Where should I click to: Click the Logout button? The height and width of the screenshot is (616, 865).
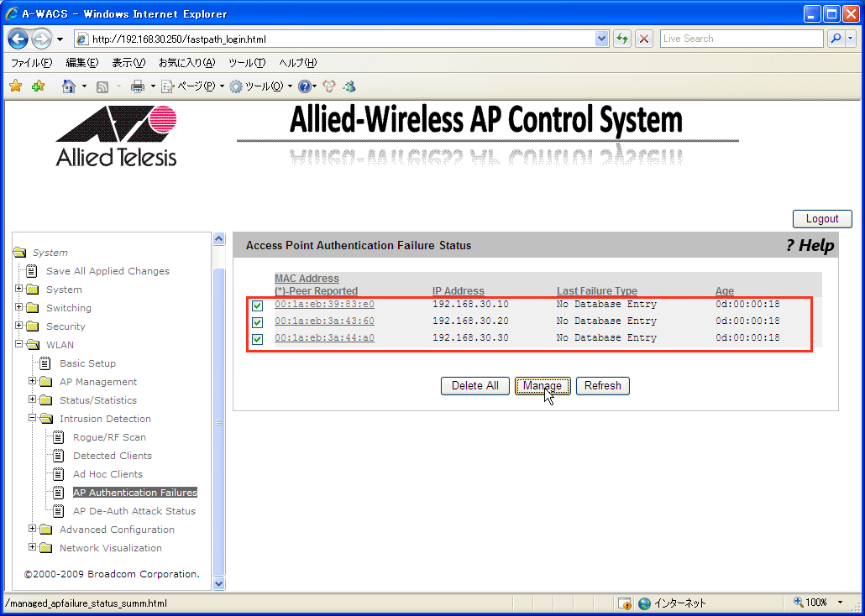tap(822, 219)
